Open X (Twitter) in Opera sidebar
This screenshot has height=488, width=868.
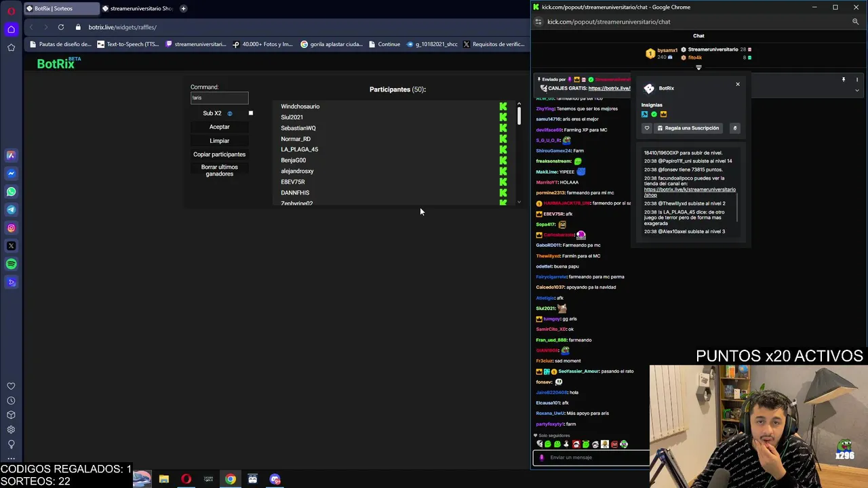[x=11, y=246]
